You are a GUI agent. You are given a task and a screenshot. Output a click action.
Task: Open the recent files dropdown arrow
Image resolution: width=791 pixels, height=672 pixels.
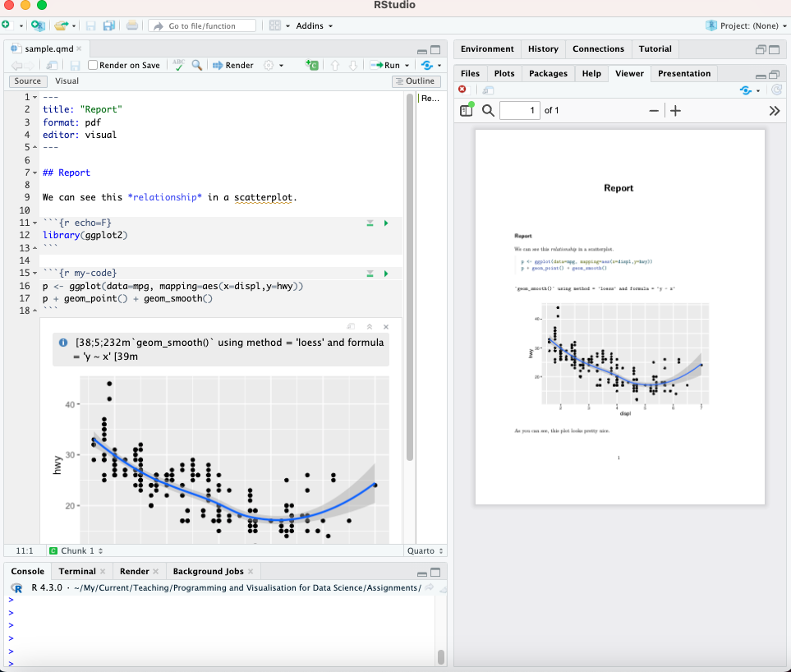[x=74, y=25]
